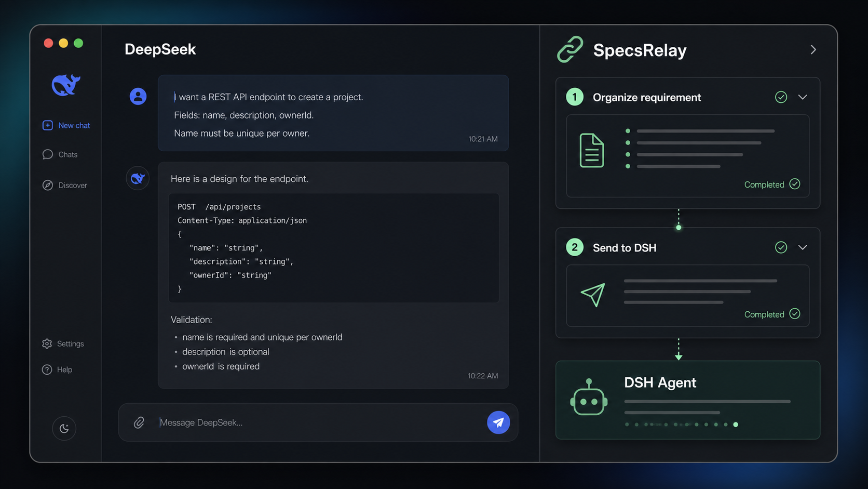Image resolution: width=868 pixels, height=489 pixels.
Task: Click the paper plane icon in Send to DSH card
Action: 593,295
